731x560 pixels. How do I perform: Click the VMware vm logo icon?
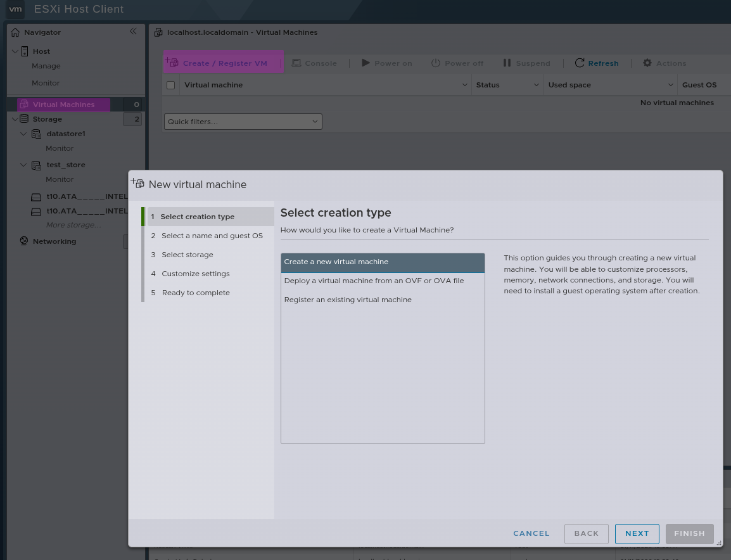point(15,10)
